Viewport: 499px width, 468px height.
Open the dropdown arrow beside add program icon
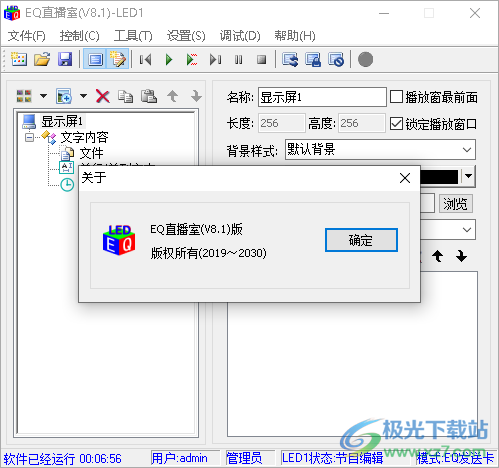(83, 96)
